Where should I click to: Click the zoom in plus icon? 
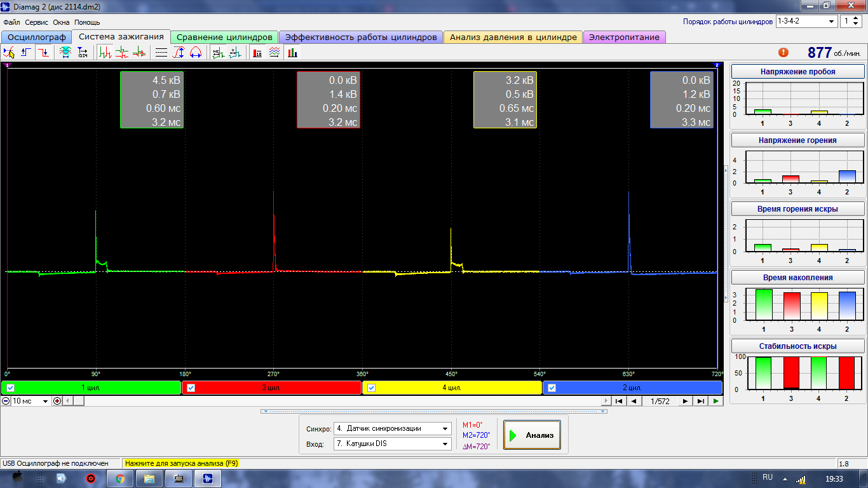click(x=57, y=401)
